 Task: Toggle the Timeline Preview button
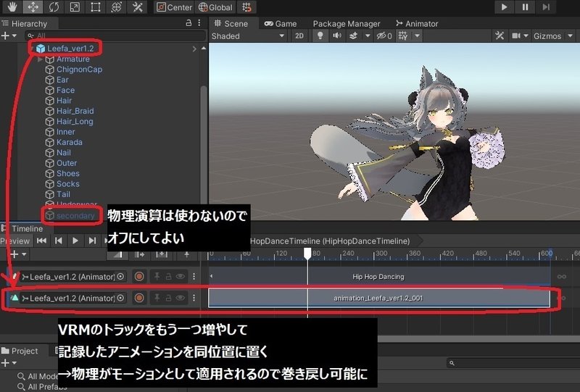pyautogui.click(x=15, y=241)
